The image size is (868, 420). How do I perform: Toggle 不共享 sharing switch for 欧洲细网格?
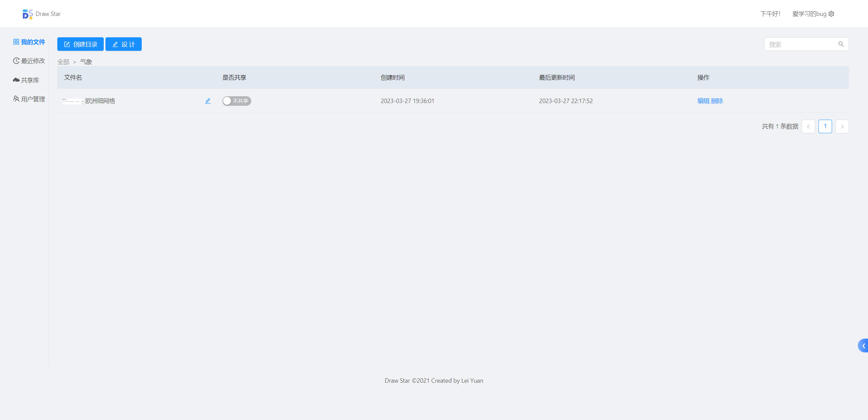(x=237, y=101)
